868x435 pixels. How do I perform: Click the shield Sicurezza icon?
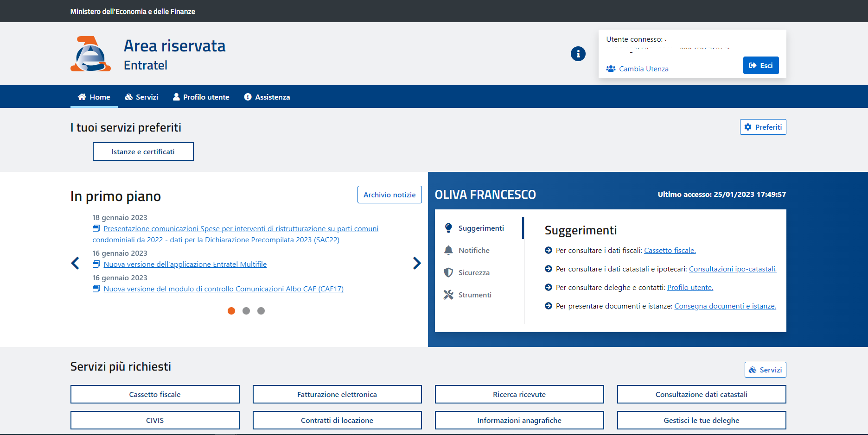[448, 272]
